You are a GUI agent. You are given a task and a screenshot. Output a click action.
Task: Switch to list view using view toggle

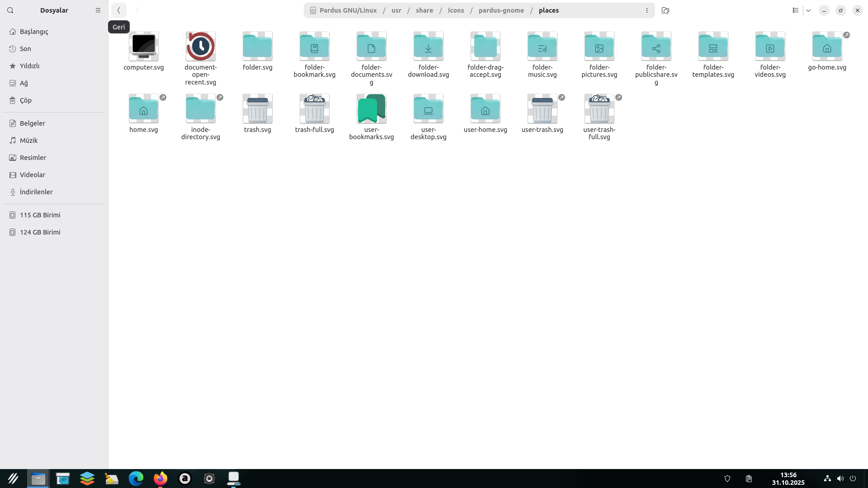coord(796,10)
